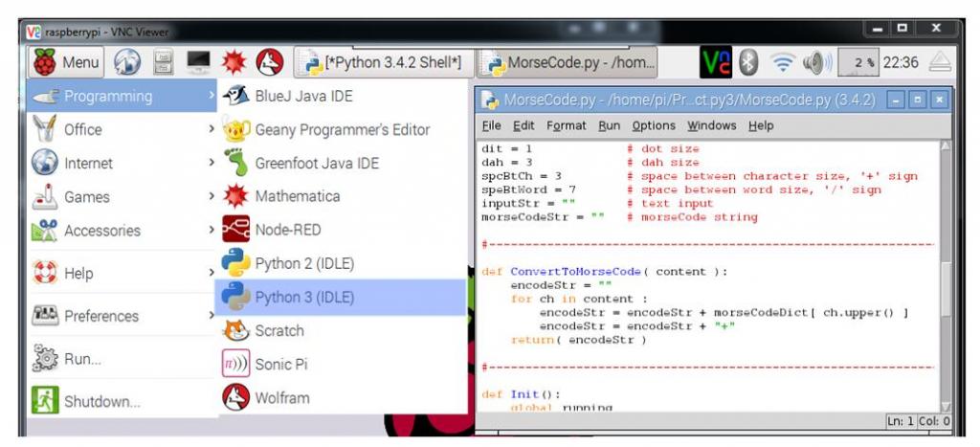Open the Edit menu in MorseCode.py editor
This screenshot has height=447, width=980.
point(523,125)
